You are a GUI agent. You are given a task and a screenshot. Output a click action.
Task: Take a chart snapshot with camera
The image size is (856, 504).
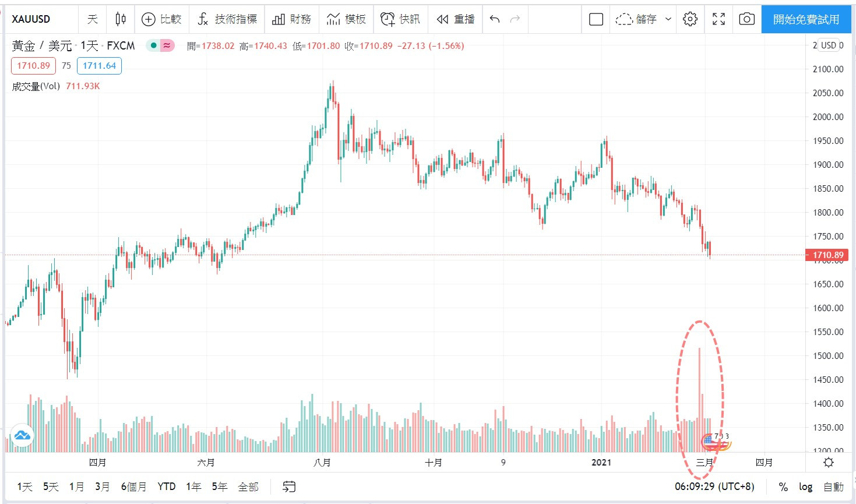coord(746,19)
